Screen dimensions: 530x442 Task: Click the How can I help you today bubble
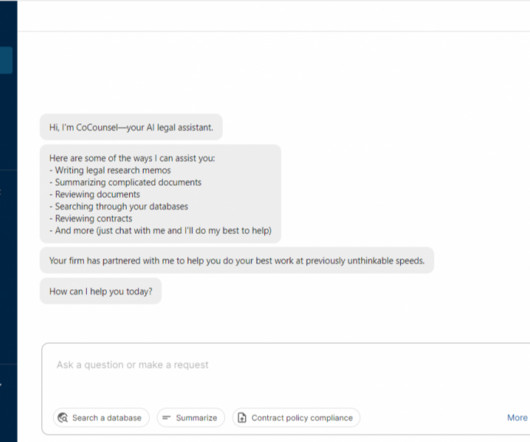101,291
